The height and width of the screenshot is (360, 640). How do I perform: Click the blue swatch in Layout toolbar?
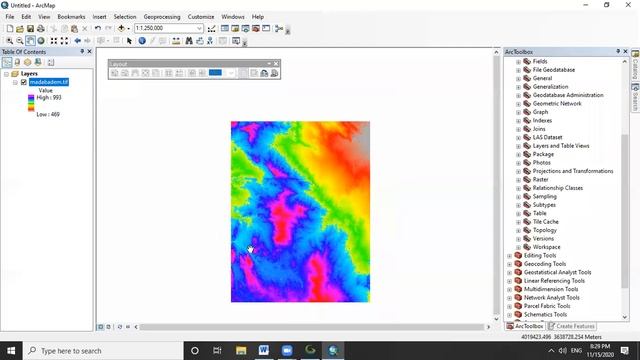(215, 73)
